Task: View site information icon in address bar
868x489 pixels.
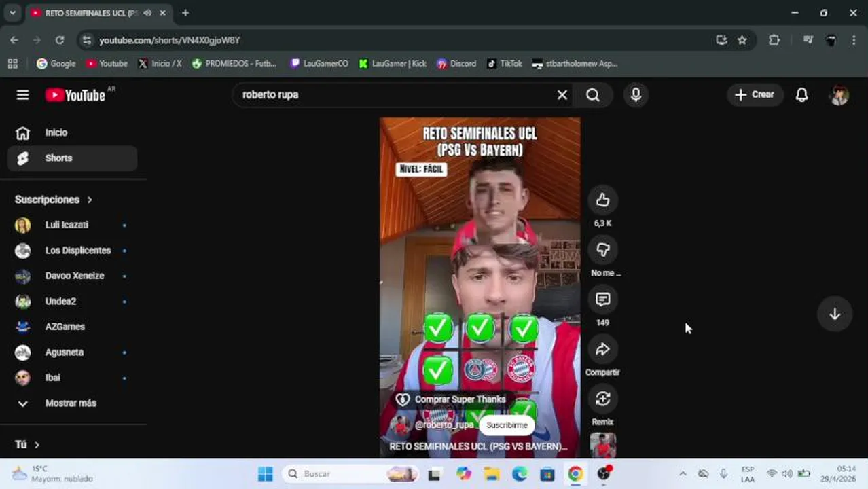Action: [86, 40]
